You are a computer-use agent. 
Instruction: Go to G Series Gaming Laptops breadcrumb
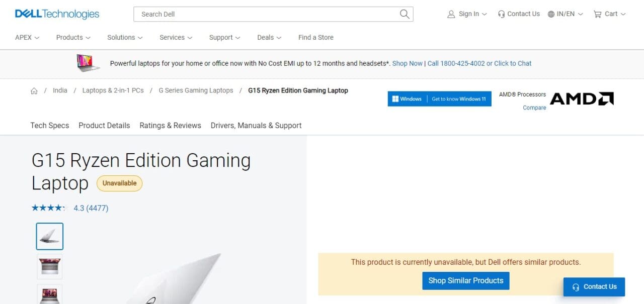[196, 90]
